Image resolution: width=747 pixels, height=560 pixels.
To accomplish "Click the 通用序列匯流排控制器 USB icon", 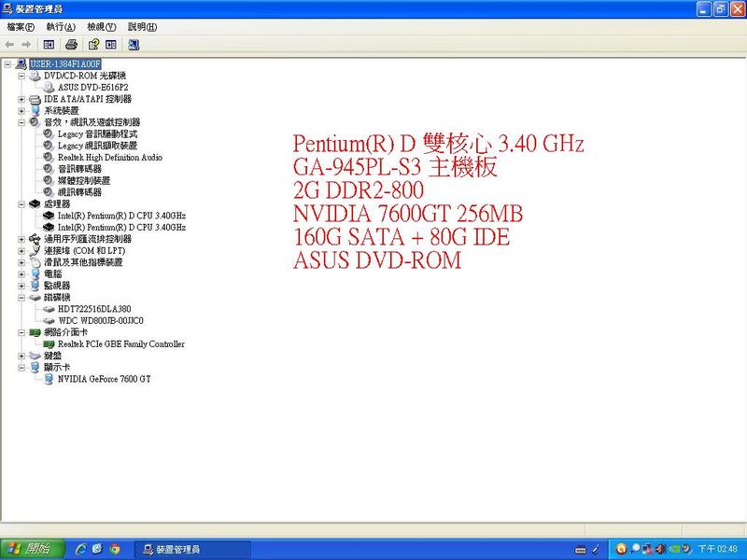I will pyautogui.click(x=35, y=239).
